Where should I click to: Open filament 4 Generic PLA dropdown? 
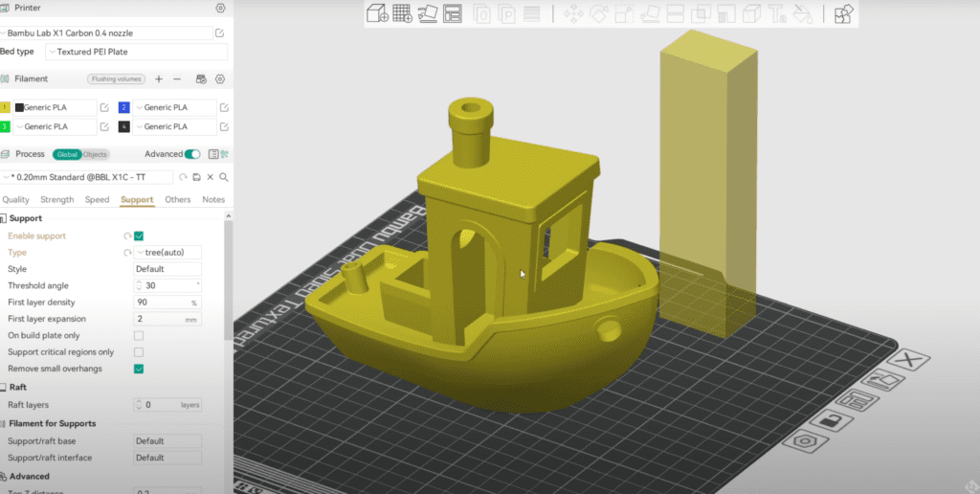174,127
